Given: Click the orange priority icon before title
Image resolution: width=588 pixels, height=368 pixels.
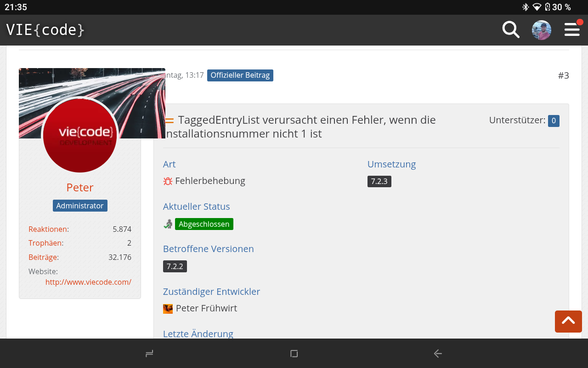Looking at the screenshot, I should coord(170,121).
